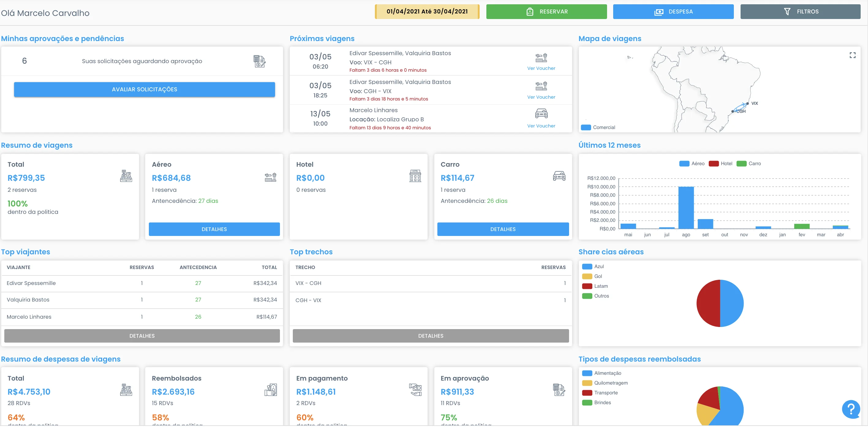The height and width of the screenshot is (429, 868).
Task: Click the hotel building icon in the Hotel card
Action: pos(415,176)
